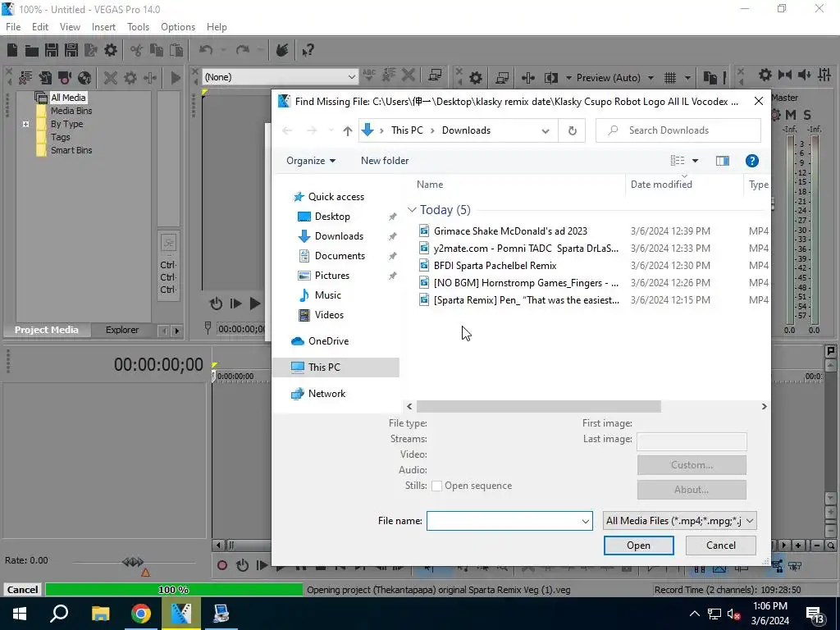Click the Search Downloads field

pyautogui.click(x=678, y=130)
